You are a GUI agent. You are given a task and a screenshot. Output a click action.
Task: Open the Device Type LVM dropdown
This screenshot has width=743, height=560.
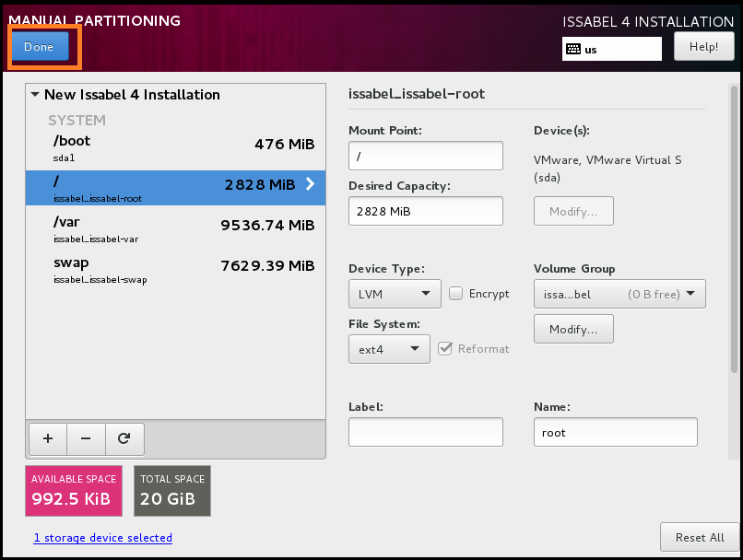pos(395,294)
